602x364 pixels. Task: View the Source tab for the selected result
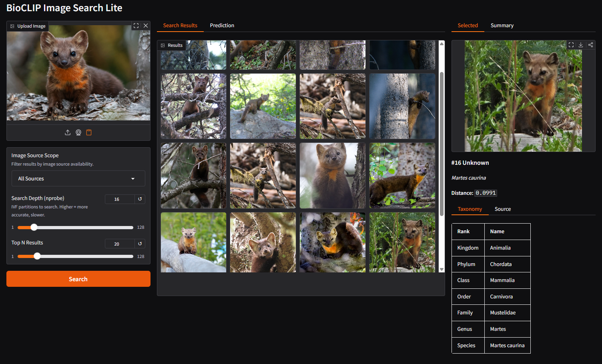coord(502,209)
